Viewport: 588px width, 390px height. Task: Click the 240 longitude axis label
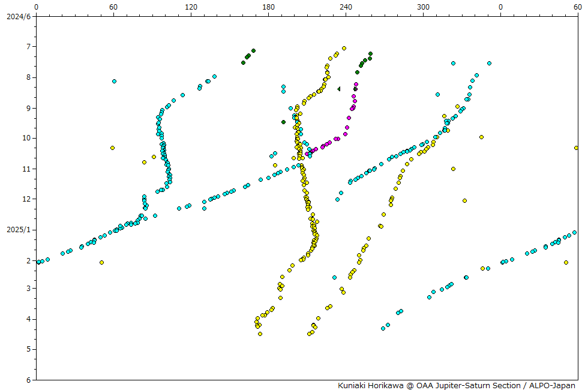pos(346,7)
